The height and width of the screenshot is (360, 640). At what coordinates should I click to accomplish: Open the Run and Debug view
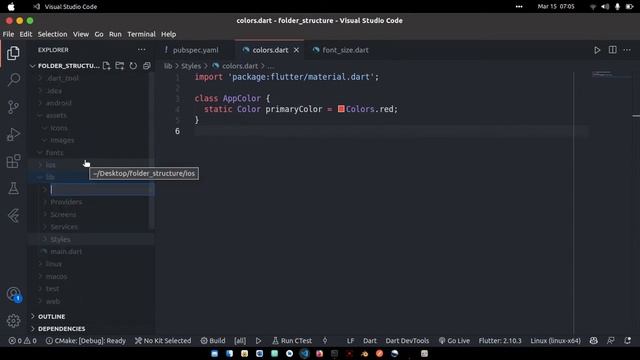pyautogui.click(x=13, y=134)
